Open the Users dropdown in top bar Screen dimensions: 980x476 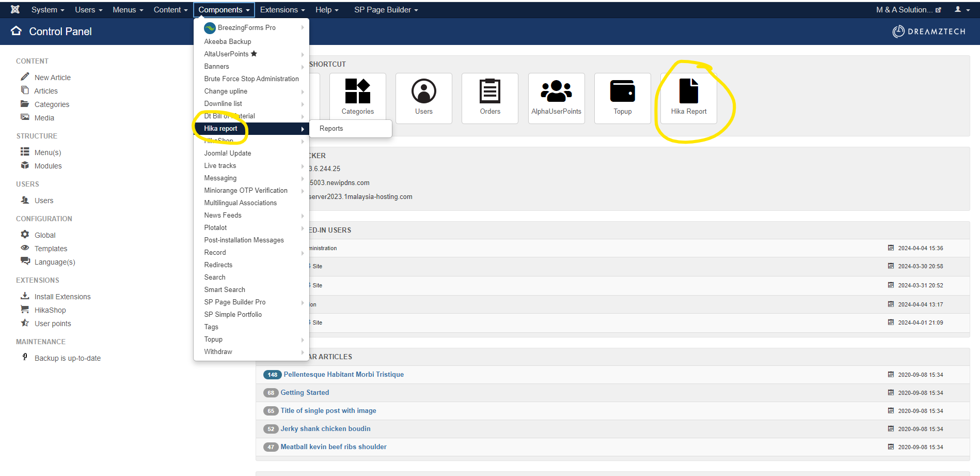pyautogui.click(x=89, y=10)
